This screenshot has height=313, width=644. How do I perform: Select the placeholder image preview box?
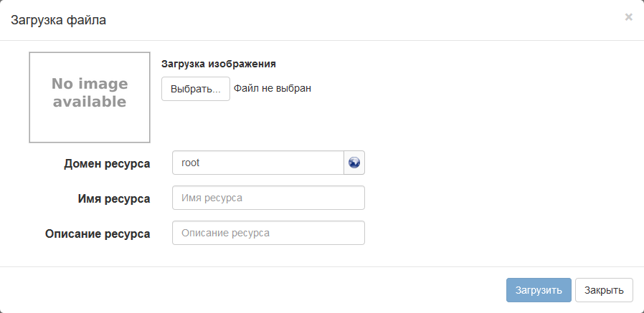click(x=90, y=97)
